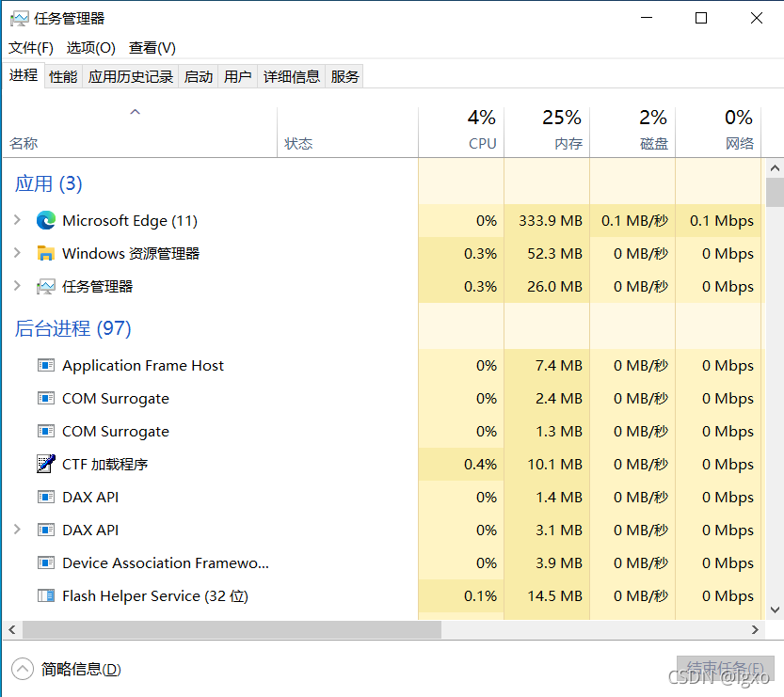Click the 3.1 MB DAX API icon
This screenshot has height=697, width=784.
pos(46,530)
